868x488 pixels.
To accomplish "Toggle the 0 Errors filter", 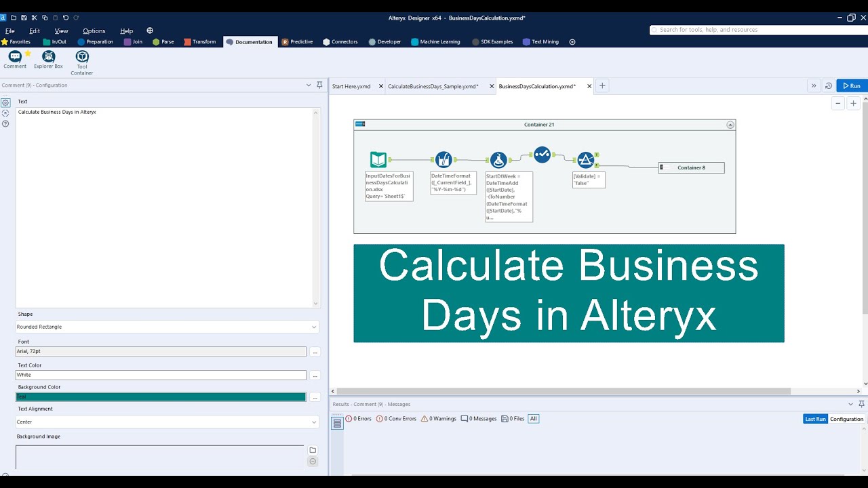I will pos(359,419).
